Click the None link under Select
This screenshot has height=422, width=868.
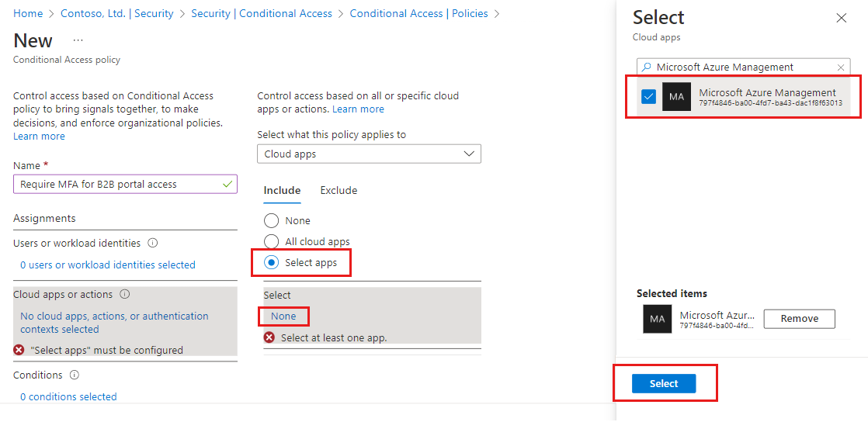click(283, 316)
